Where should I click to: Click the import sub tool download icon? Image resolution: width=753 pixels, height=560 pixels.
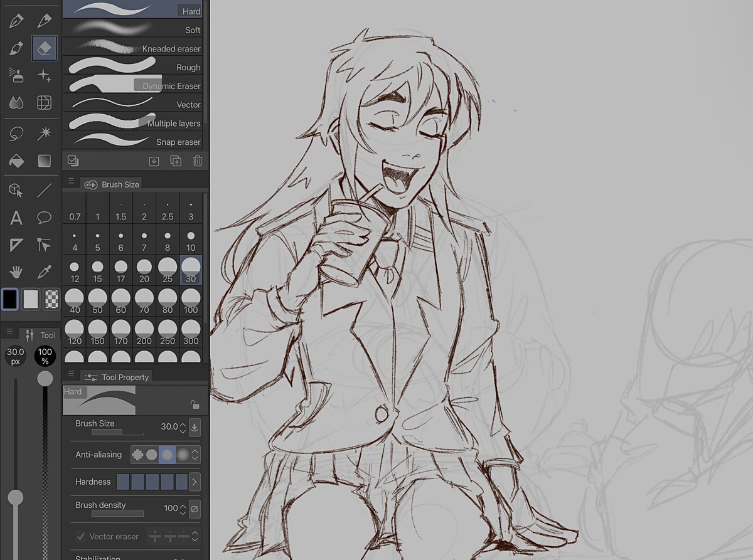click(154, 161)
